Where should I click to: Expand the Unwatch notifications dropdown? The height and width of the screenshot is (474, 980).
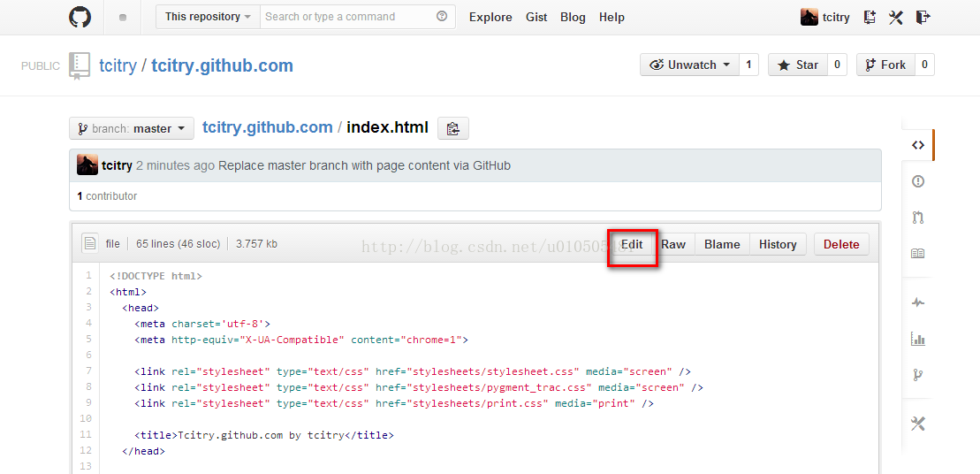pyautogui.click(x=692, y=65)
